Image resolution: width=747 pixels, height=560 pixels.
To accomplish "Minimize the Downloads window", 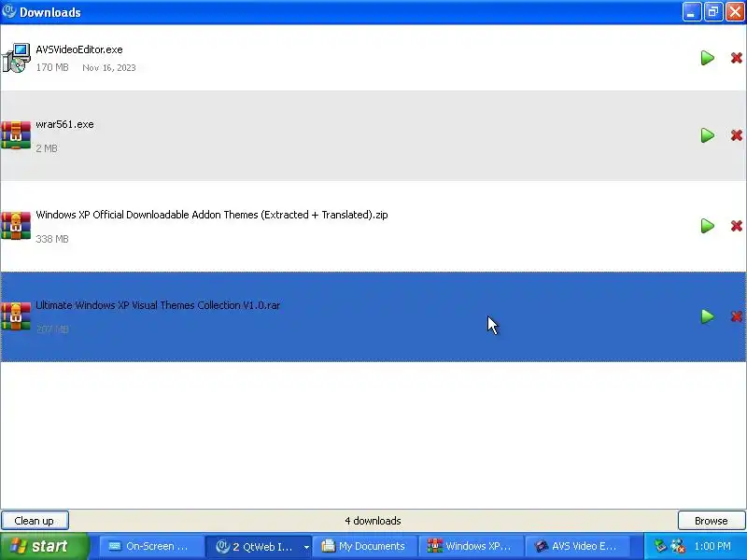I will tap(692, 12).
